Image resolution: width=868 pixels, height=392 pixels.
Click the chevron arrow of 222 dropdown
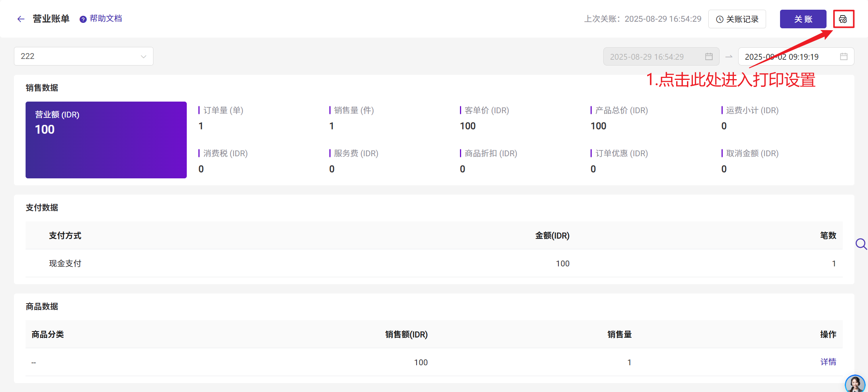click(144, 57)
